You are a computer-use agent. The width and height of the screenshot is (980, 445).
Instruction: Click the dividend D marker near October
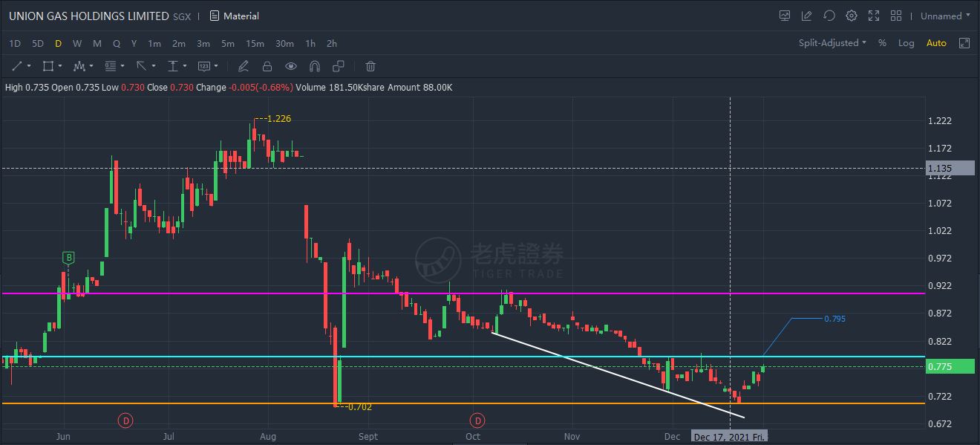[477, 421]
